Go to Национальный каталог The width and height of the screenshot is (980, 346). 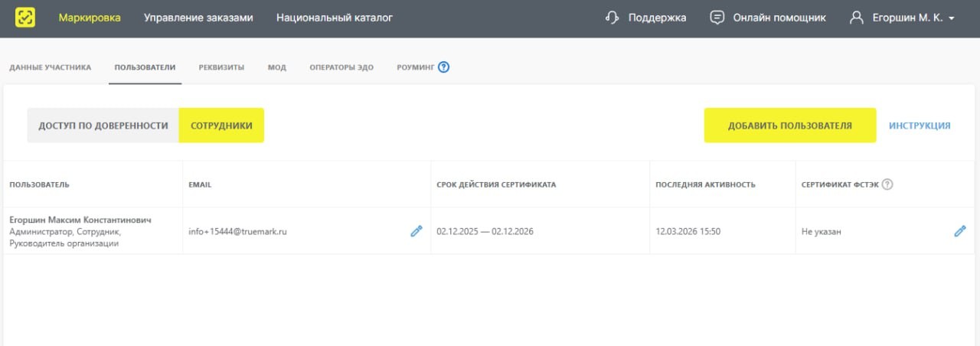[335, 18]
